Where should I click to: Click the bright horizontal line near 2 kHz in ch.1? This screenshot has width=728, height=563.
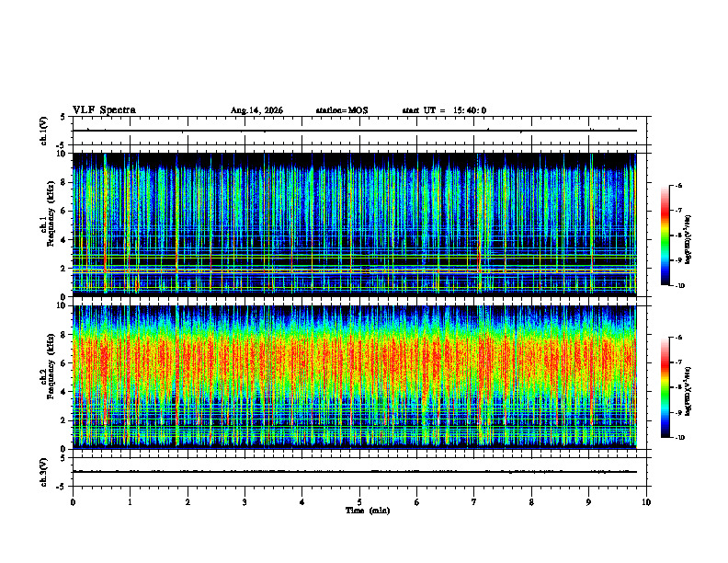click(x=355, y=269)
